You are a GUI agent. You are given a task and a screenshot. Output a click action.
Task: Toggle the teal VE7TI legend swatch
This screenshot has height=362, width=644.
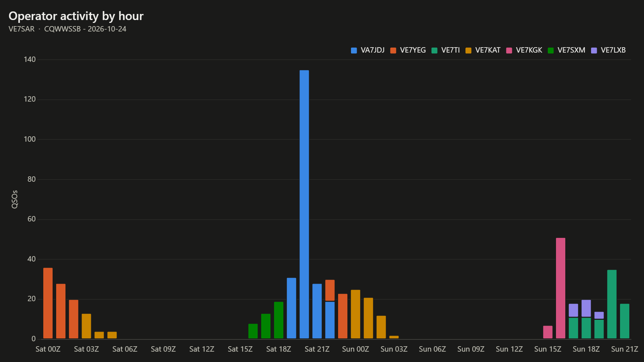coord(434,50)
